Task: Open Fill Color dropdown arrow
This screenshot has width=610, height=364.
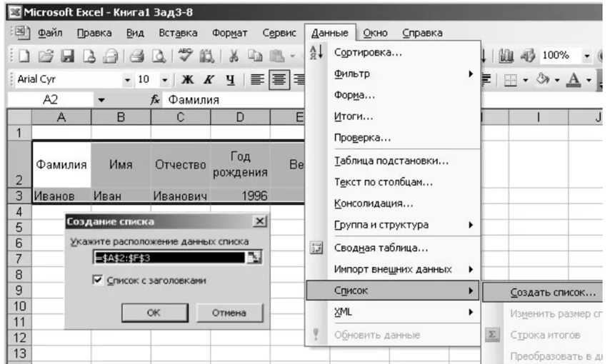Action: coord(557,80)
